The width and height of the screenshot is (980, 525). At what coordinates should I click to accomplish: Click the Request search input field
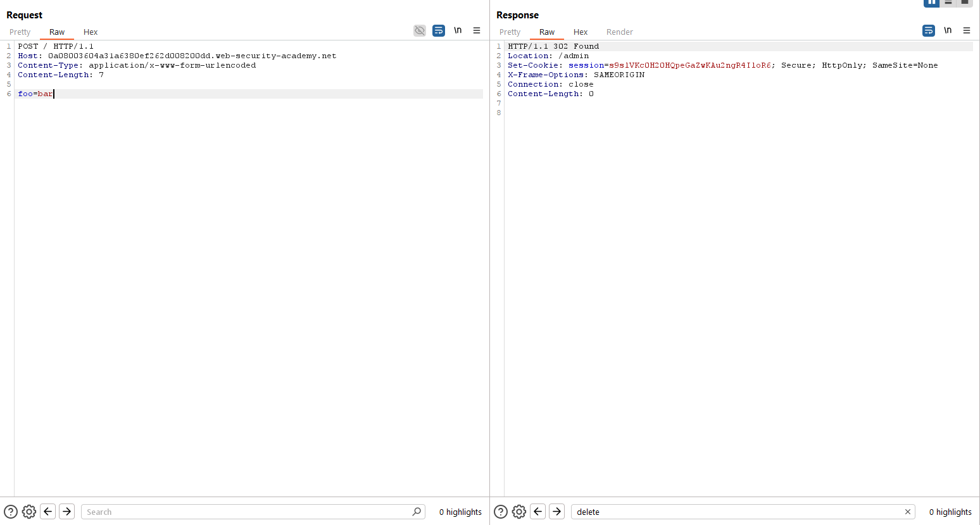247,512
